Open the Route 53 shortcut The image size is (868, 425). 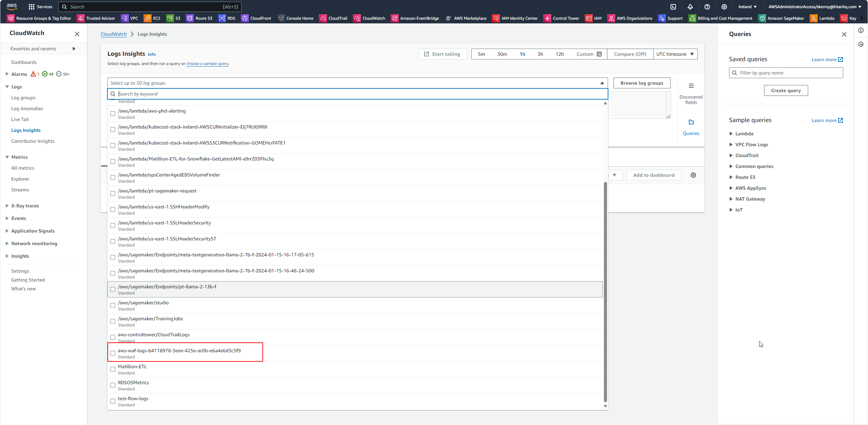click(199, 18)
